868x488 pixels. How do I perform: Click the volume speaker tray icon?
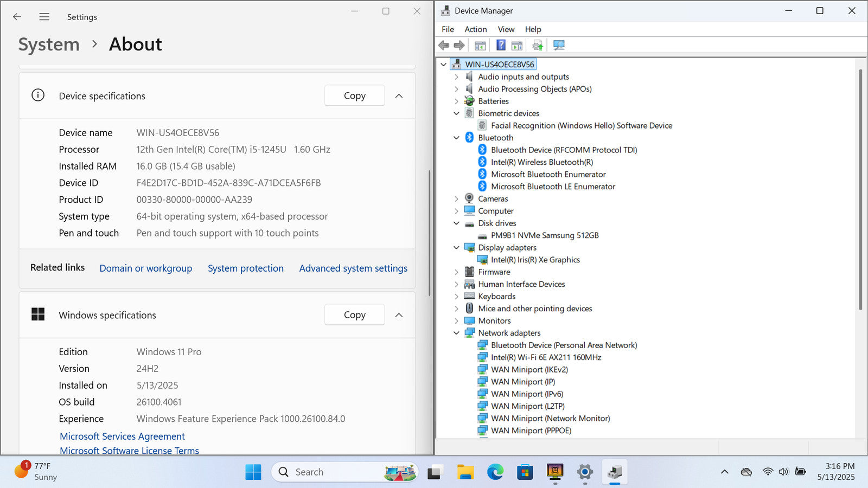[783, 472]
